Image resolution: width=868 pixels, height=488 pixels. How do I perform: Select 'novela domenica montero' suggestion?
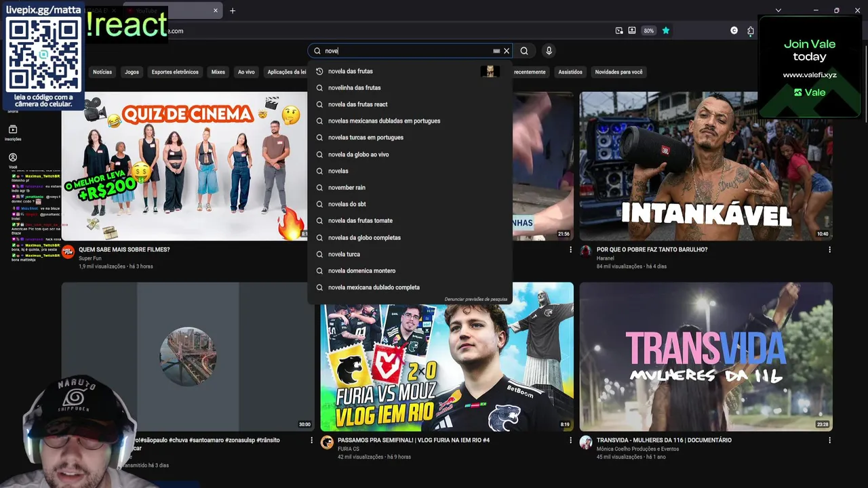point(410,271)
